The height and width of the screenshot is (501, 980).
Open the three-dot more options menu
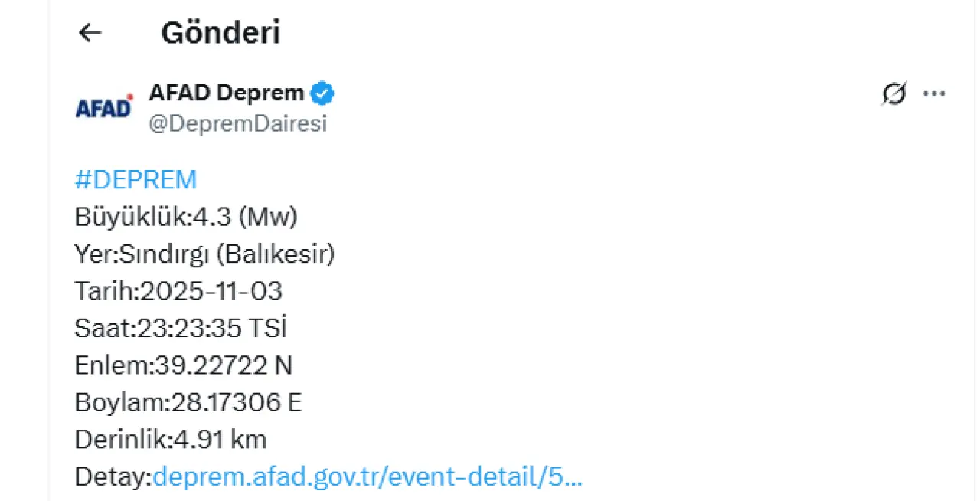point(934,93)
